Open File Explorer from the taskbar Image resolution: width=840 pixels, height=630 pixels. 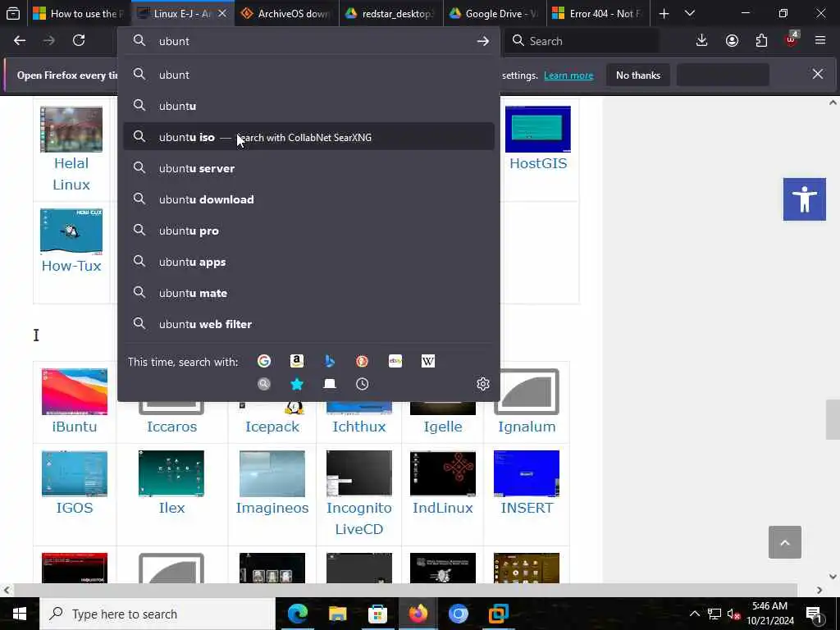pos(337,614)
